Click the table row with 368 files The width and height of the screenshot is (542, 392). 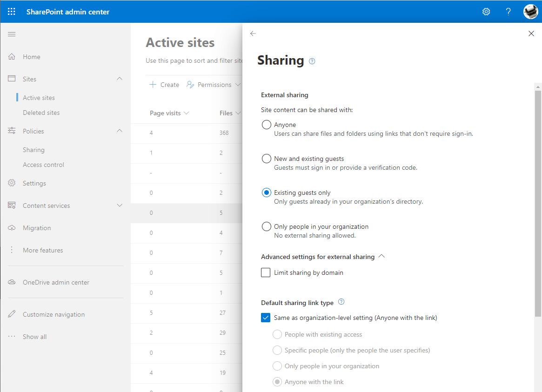187,133
